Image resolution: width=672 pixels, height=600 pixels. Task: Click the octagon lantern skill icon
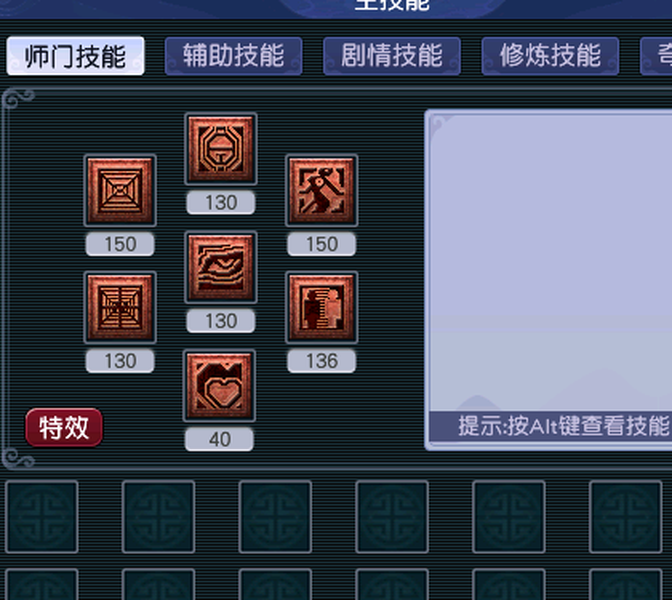point(221,149)
